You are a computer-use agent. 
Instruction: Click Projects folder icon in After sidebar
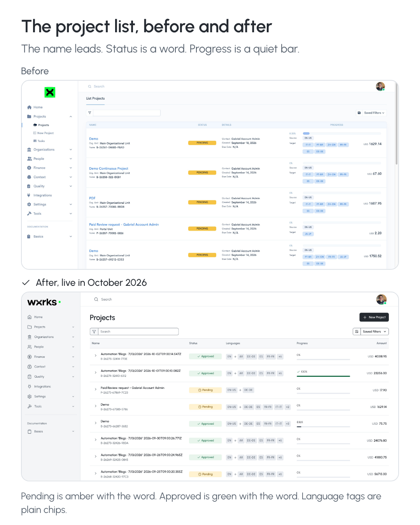tap(30, 327)
